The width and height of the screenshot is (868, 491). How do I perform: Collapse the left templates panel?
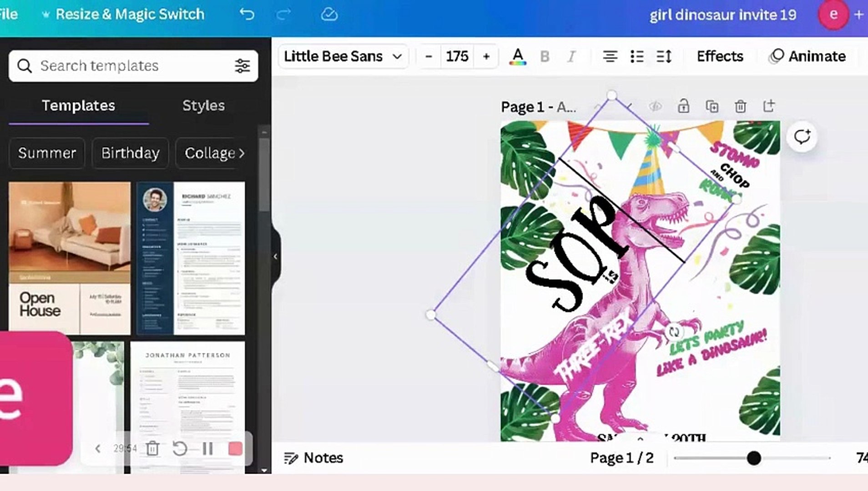(x=276, y=256)
